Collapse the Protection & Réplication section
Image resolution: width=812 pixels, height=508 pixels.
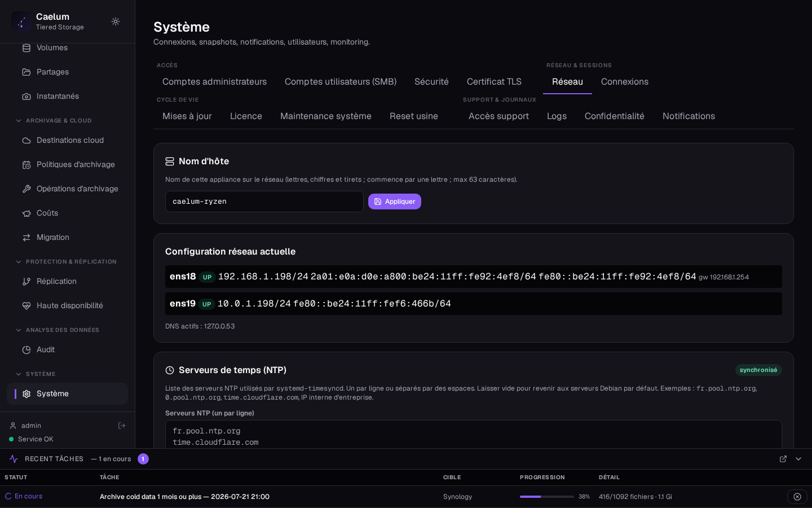tap(19, 262)
